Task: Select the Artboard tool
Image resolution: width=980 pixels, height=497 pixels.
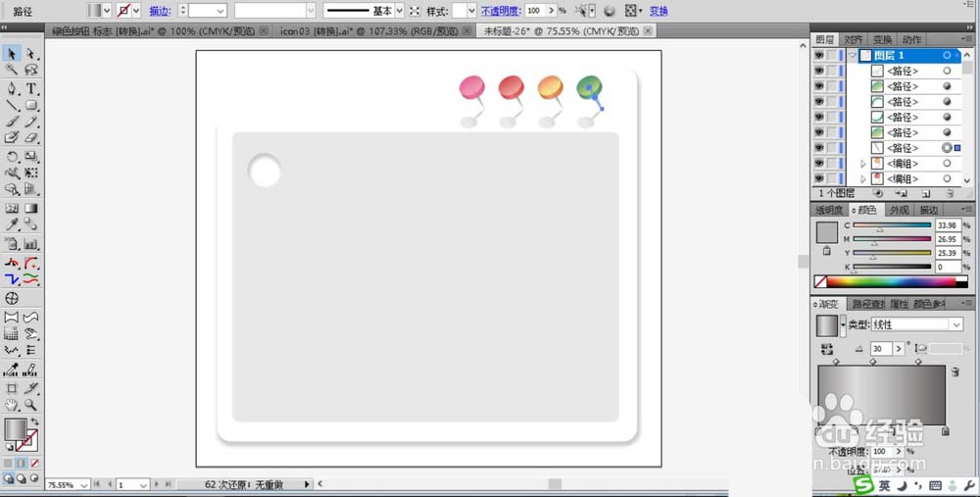Action: point(11,388)
